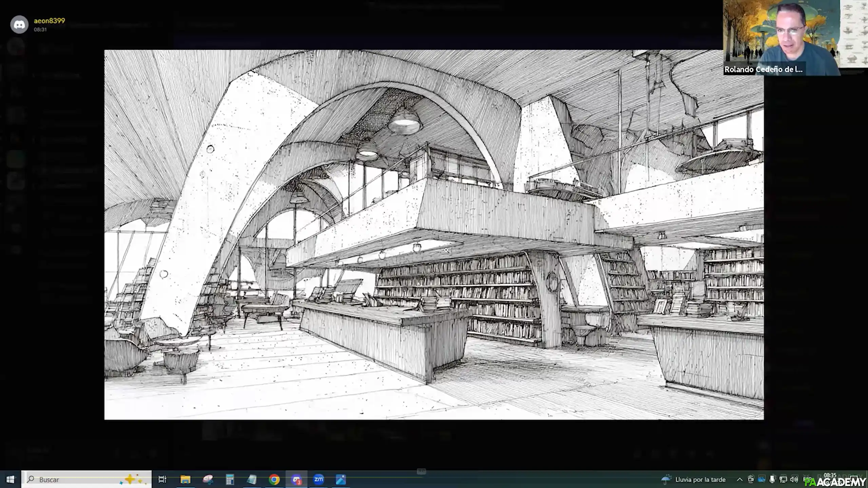This screenshot has height=488, width=868.
Task: Open the Calculator taskbar app
Action: tap(230, 479)
